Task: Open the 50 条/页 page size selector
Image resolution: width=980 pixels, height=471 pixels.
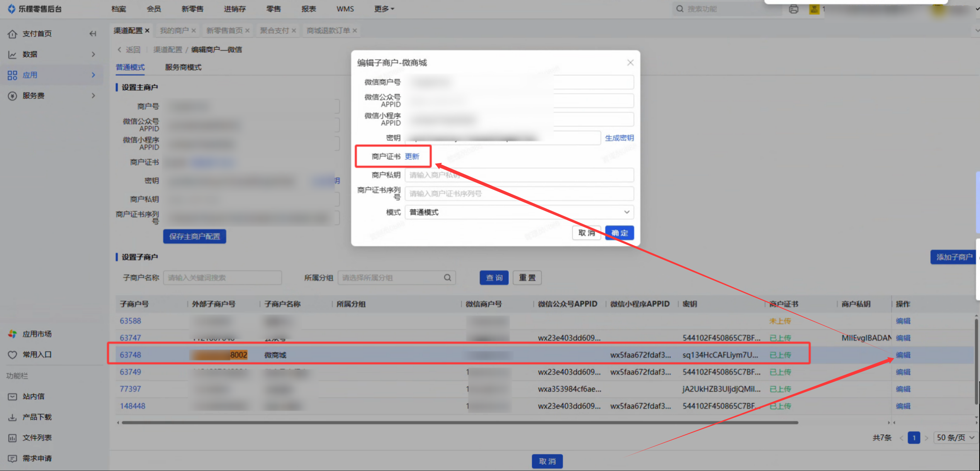Action: pos(955,437)
